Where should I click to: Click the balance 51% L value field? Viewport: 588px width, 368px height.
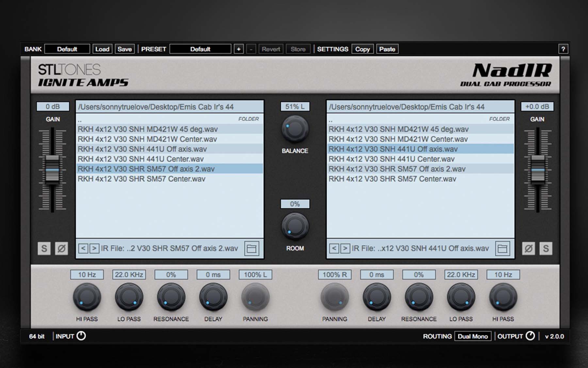point(295,107)
